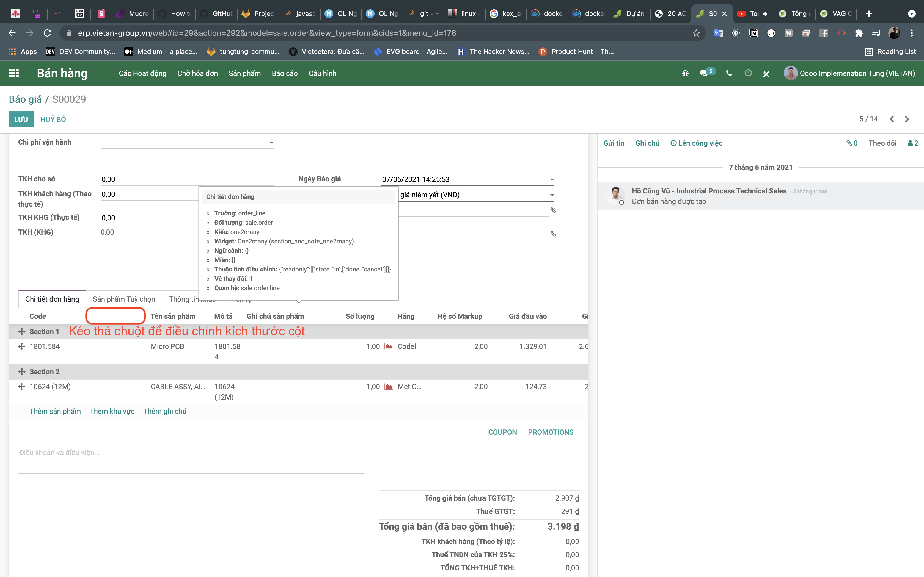The image size is (924, 577).
Task: Click the forecast chart icon on Micro PCB row
Action: pyautogui.click(x=388, y=346)
